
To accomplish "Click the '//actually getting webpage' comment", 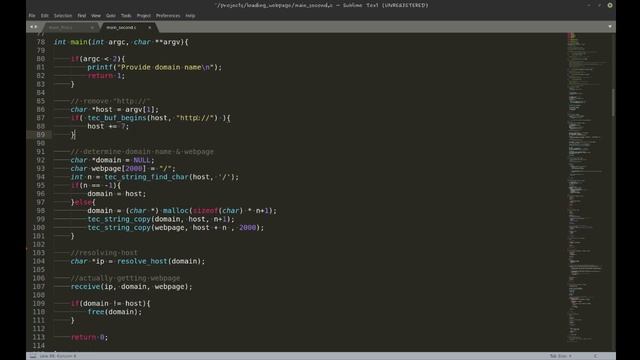I will pyautogui.click(x=125, y=278).
